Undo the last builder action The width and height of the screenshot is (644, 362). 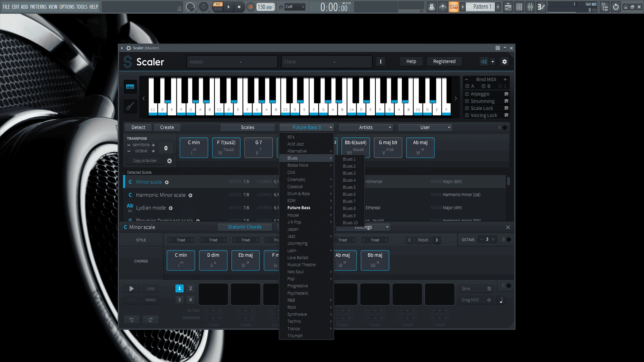point(131,320)
